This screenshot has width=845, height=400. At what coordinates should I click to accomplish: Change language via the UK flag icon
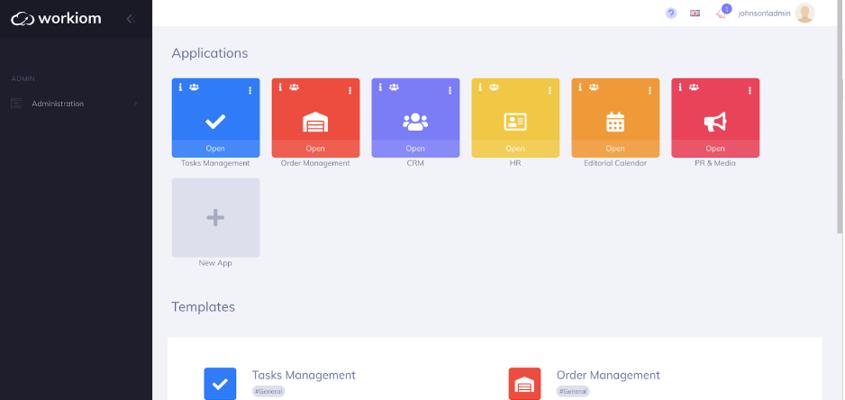point(695,13)
